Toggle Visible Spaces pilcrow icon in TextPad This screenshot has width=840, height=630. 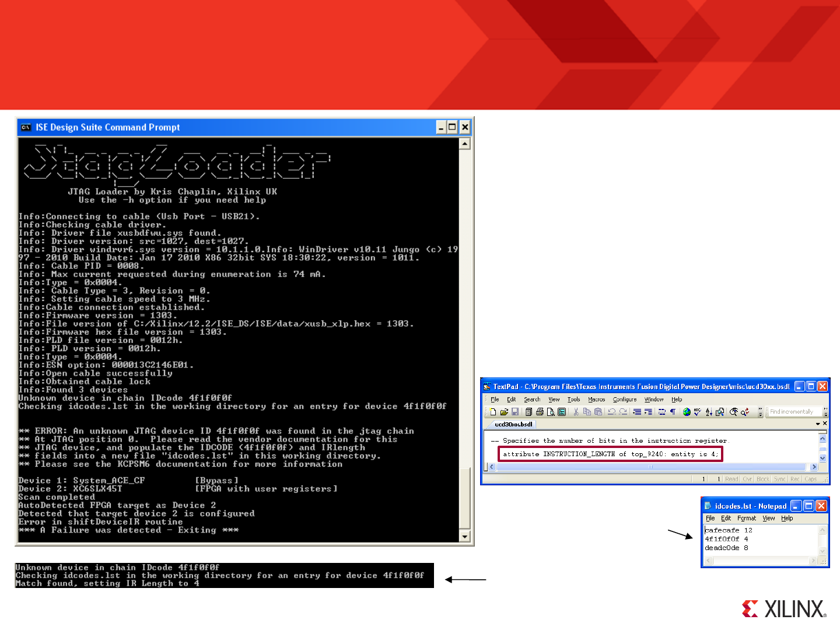(673, 412)
